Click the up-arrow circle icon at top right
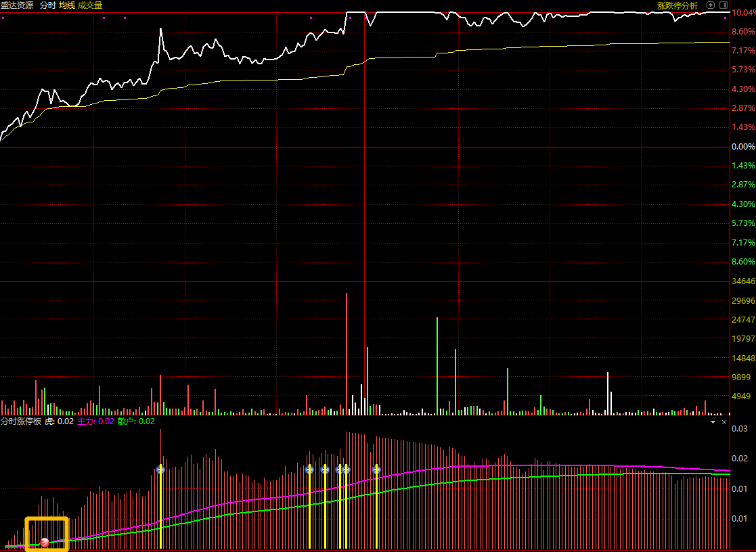This screenshot has width=756, height=552. (x=711, y=5)
